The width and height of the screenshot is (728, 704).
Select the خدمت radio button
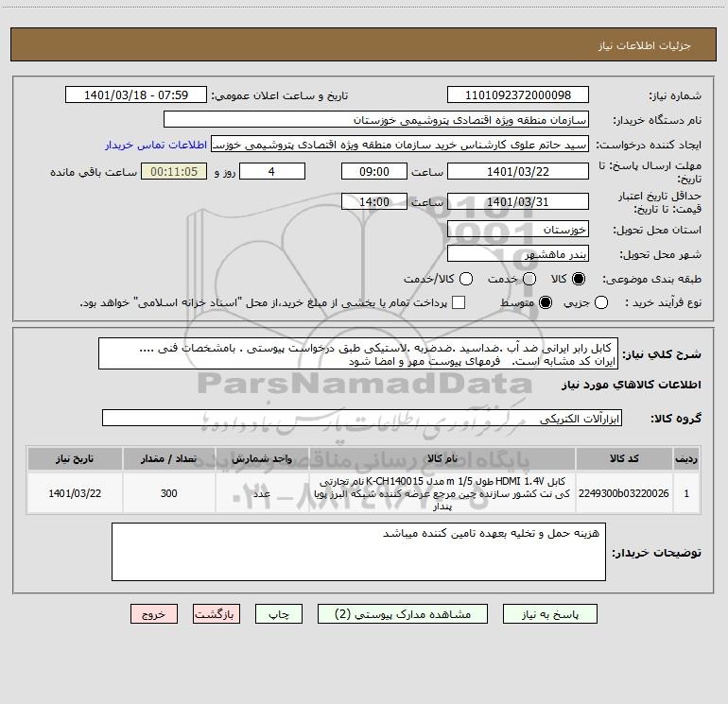pyautogui.click(x=529, y=279)
